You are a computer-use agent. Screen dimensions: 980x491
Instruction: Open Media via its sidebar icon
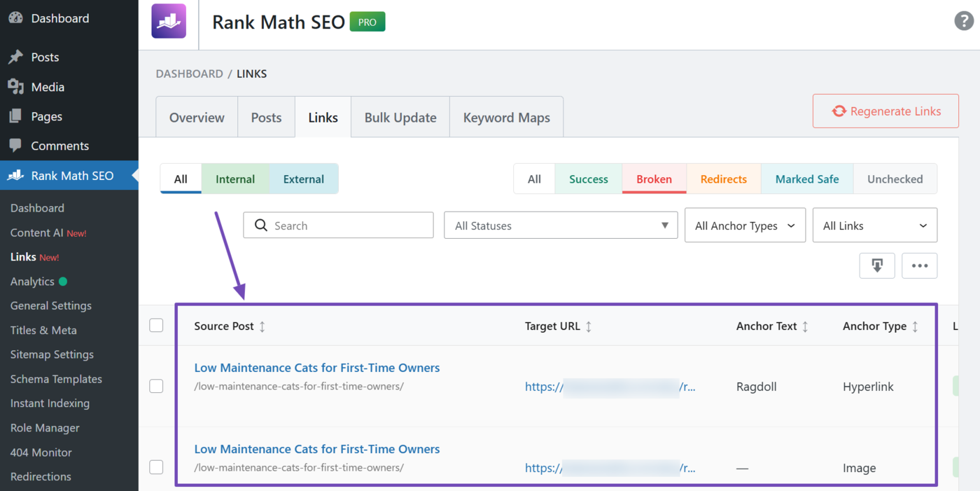click(15, 86)
